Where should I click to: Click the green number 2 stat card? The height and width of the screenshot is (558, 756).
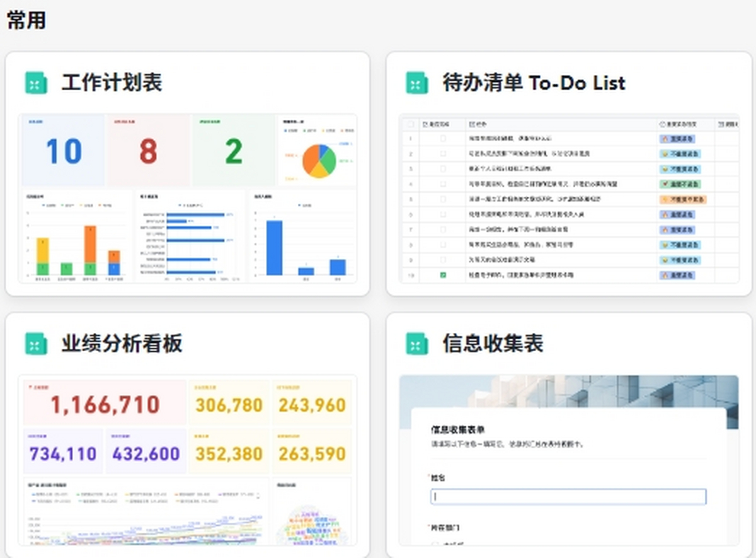point(233,150)
